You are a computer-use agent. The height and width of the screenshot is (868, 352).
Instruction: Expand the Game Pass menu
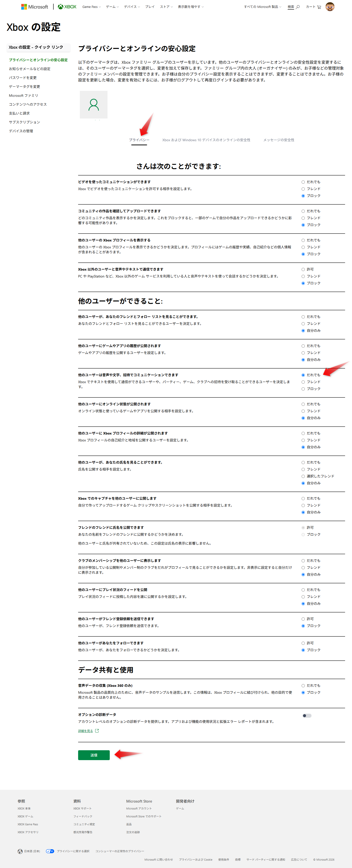(x=91, y=7)
